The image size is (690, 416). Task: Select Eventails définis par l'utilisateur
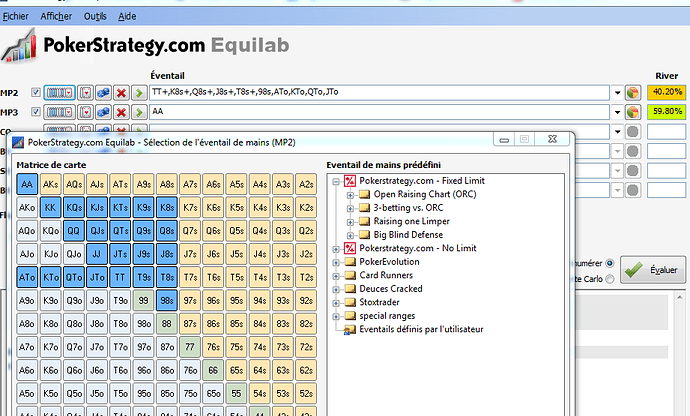(421, 329)
